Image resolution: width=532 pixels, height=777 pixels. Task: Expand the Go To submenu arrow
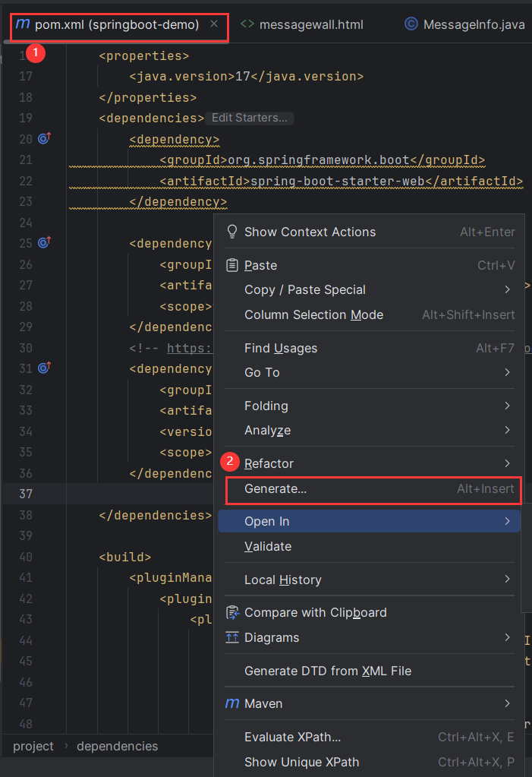pos(507,372)
